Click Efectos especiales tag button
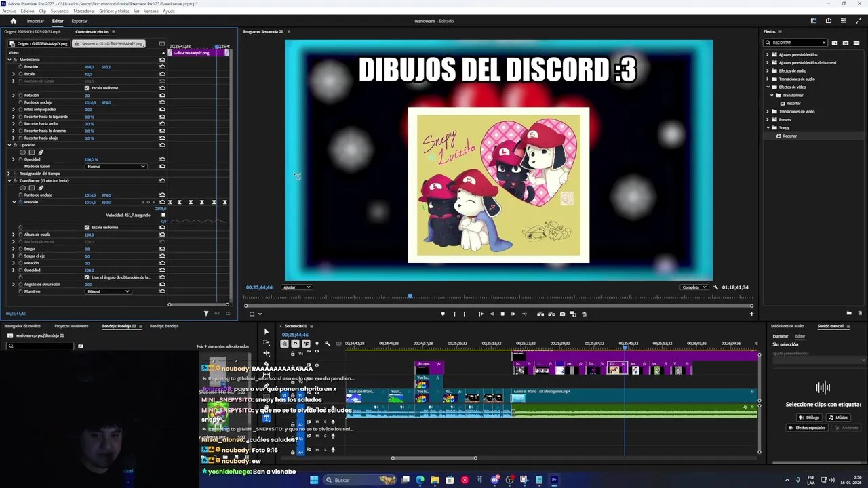 click(808, 428)
